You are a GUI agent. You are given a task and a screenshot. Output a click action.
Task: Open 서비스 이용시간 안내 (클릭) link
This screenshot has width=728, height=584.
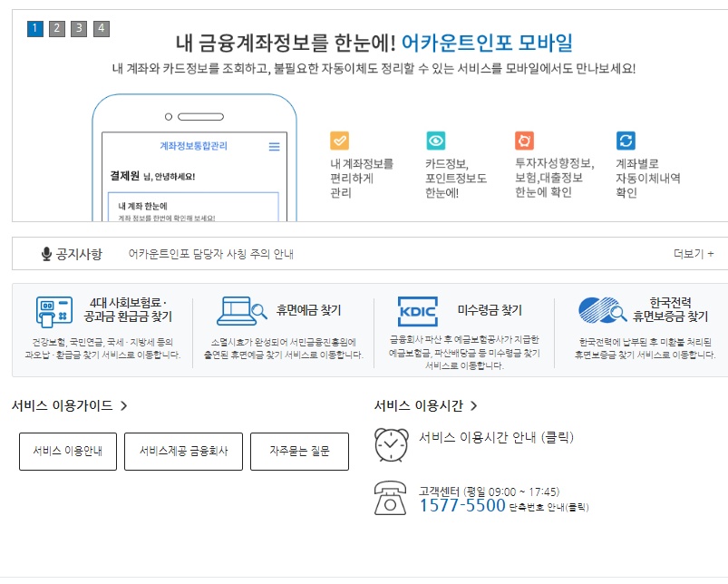pos(496,437)
